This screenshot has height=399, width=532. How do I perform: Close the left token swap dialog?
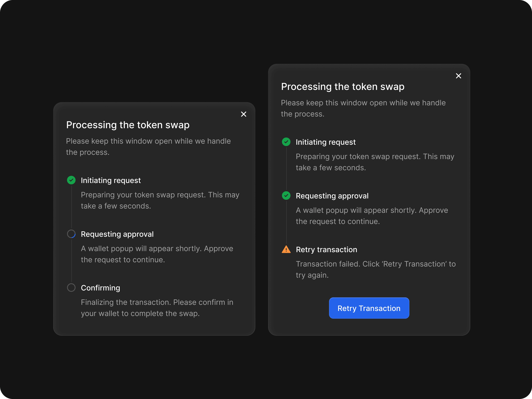tap(243, 114)
